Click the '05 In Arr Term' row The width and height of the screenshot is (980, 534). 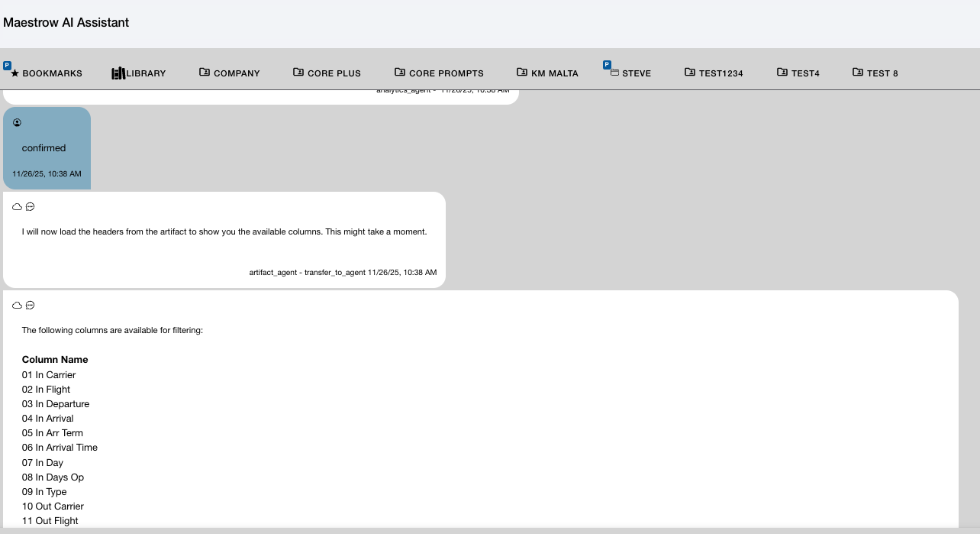click(x=53, y=433)
